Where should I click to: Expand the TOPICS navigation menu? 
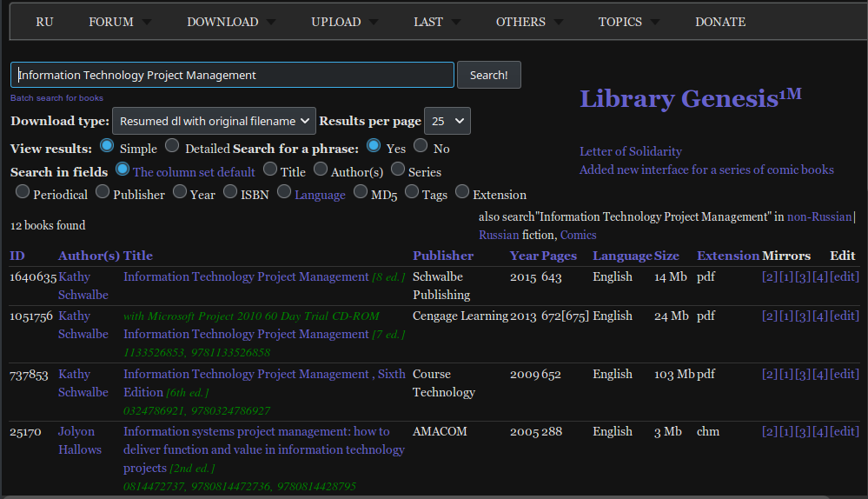pos(629,22)
